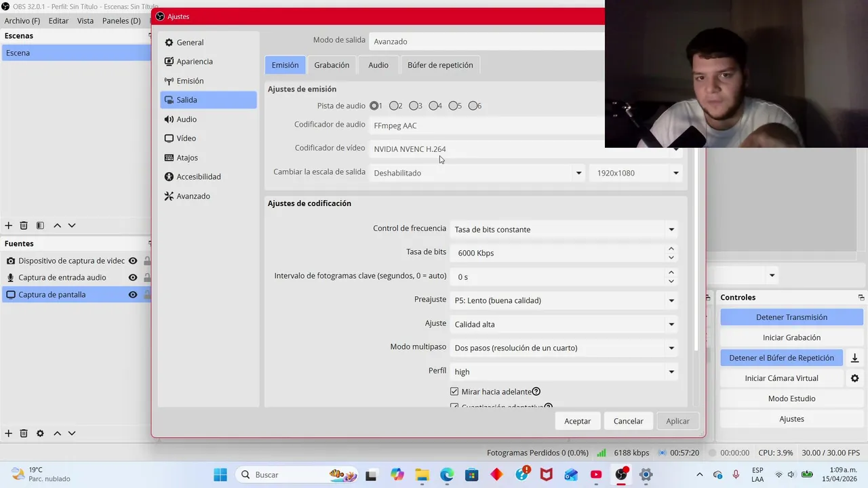
Task: Open source properties gear in Fuentes toolbar
Action: pyautogui.click(x=40, y=433)
